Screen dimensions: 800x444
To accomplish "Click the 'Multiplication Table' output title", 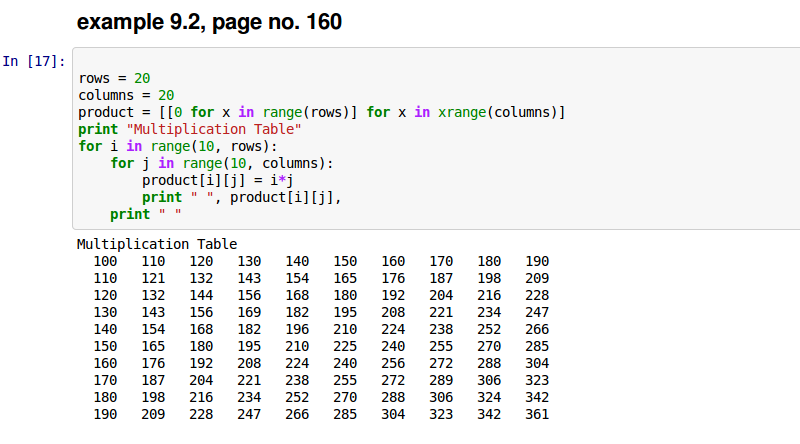I will 157,244.
